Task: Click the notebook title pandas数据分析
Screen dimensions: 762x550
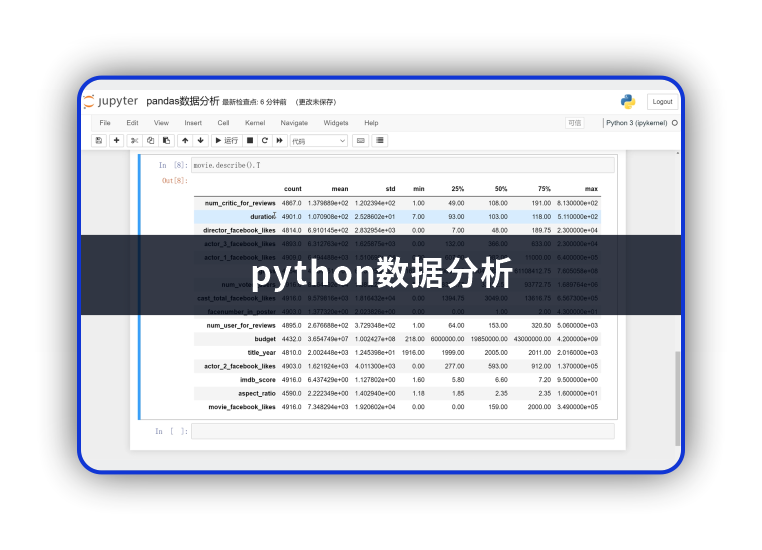Action: pos(182,102)
